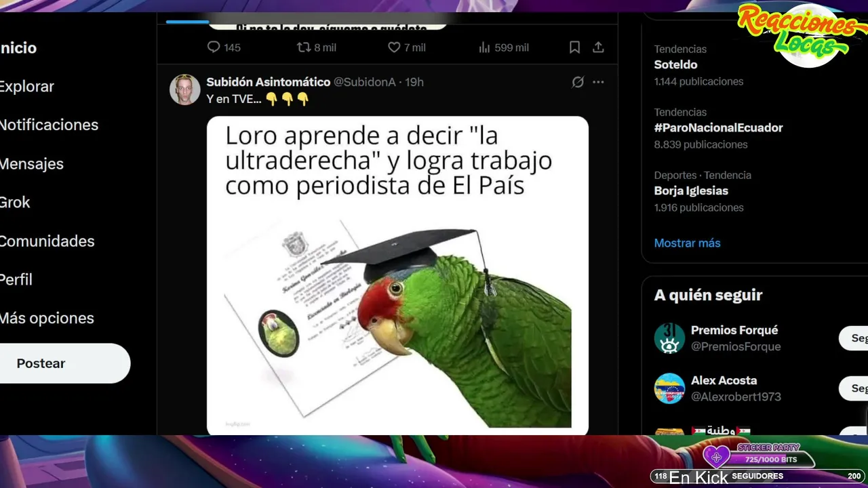
Task: Open the view stats icon showing 599 mil
Action: [484, 47]
